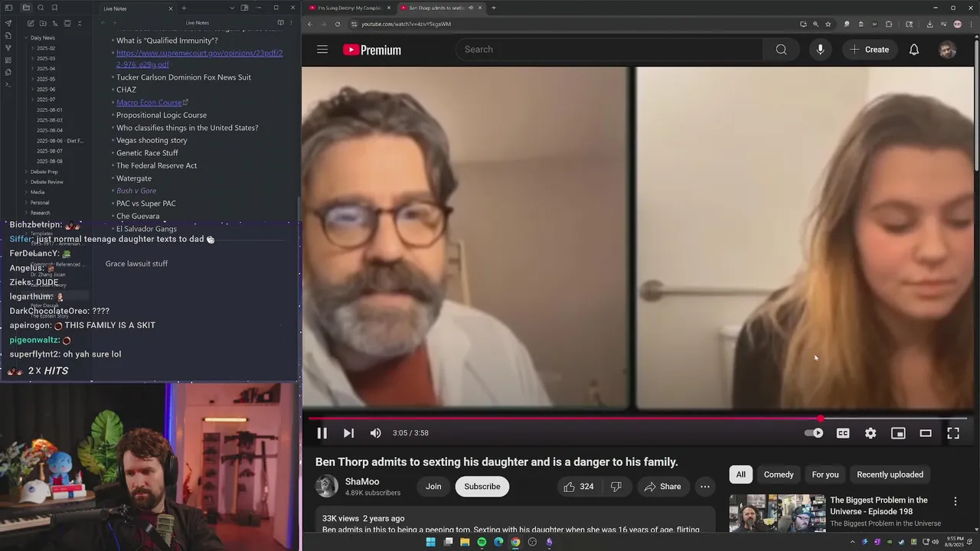Open options for the Episode 198 suggestion
The height and width of the screenshot is (551, 980).
point(955,502)
